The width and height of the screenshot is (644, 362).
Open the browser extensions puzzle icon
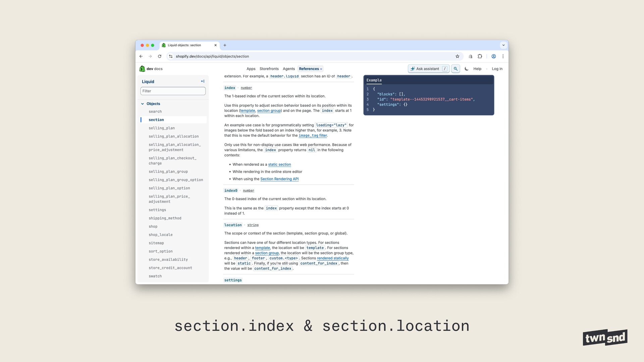pos(480,56)
